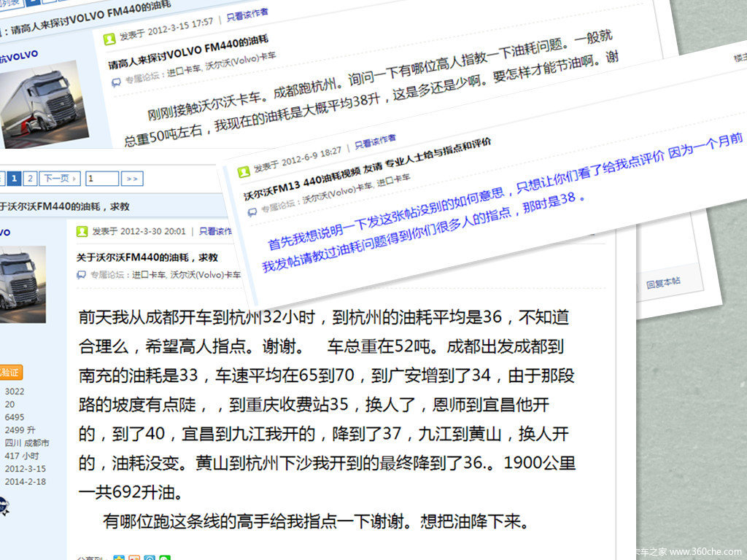Click post title 请高人来探讨VOLVO FM440的油耗
The height and width of the screenshot is (560, 747).
tap(187, 52)
